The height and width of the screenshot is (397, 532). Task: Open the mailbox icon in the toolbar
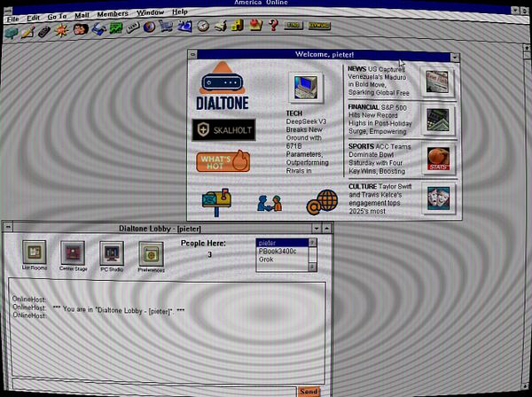point(11,33)
